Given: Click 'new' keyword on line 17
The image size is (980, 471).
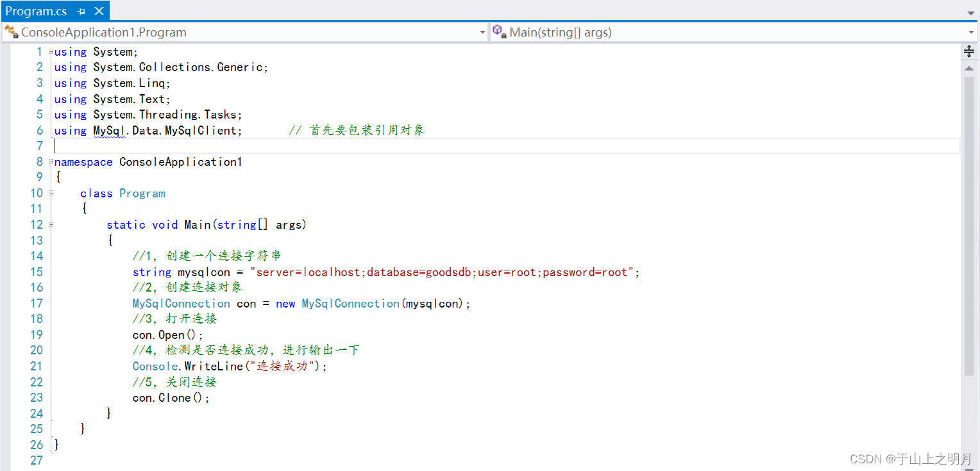Looking at the screenshot, I should tap(285, 304).
